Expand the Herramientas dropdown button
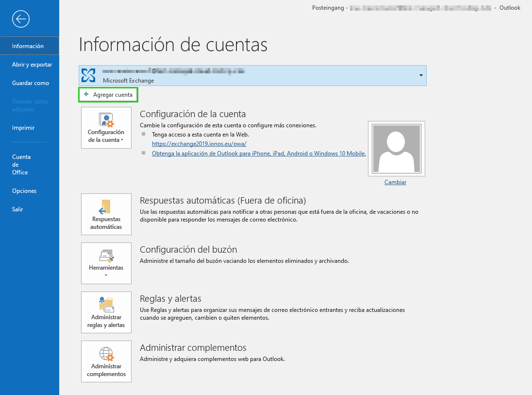This screenshot has height=395, width=532. (106, 263)
